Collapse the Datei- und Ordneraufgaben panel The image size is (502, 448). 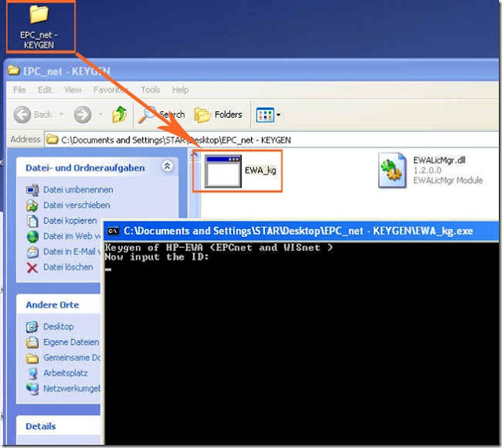pos(167,166)
